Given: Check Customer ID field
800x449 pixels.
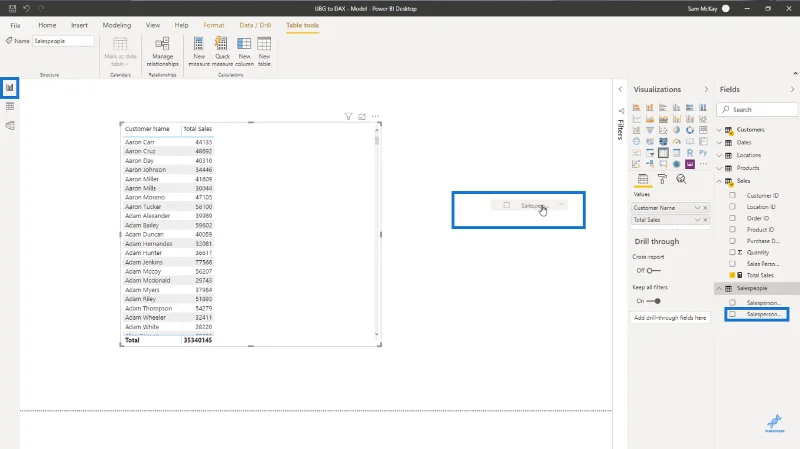Looking at the screenshot, I should [732, 195].
